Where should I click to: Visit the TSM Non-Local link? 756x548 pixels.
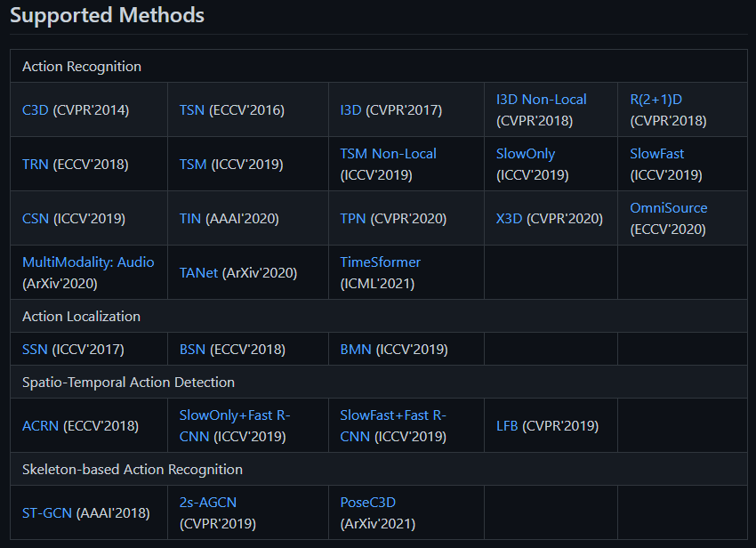pos(388,153)
